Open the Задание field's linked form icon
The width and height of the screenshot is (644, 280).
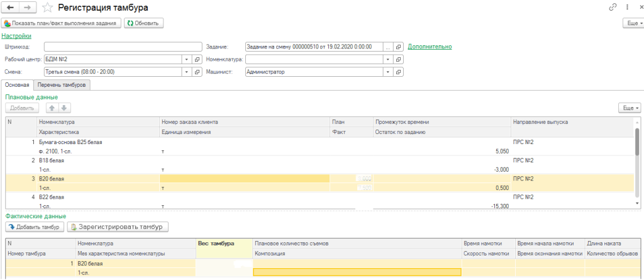point(398,47)
